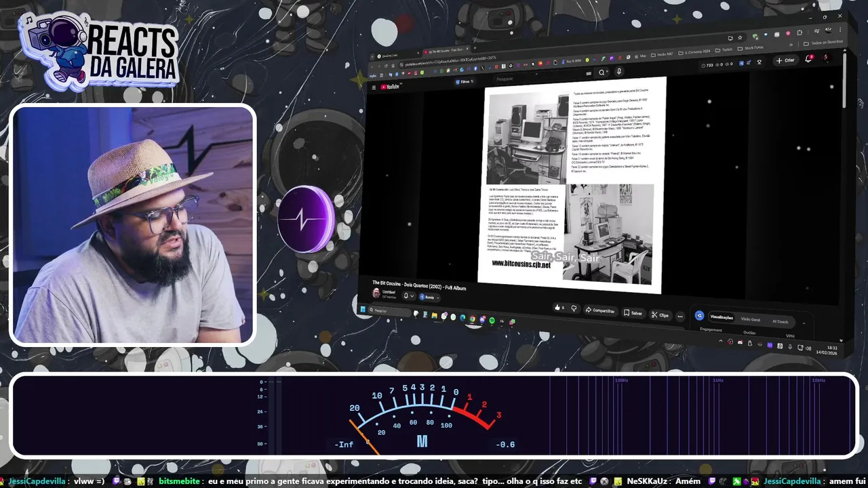Viewport: 868px width, 488px height.
Task: Select the Visão Geral tab
Action: click(750, 319)
